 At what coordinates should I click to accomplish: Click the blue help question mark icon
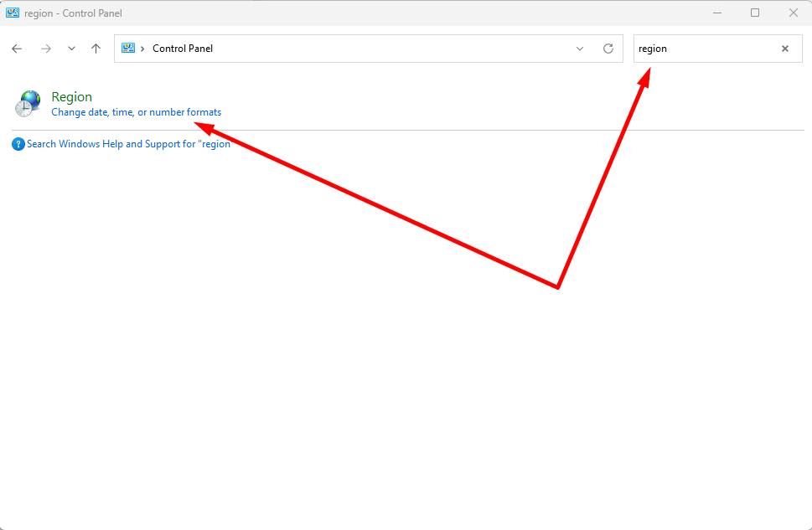[x=18, y=144]
